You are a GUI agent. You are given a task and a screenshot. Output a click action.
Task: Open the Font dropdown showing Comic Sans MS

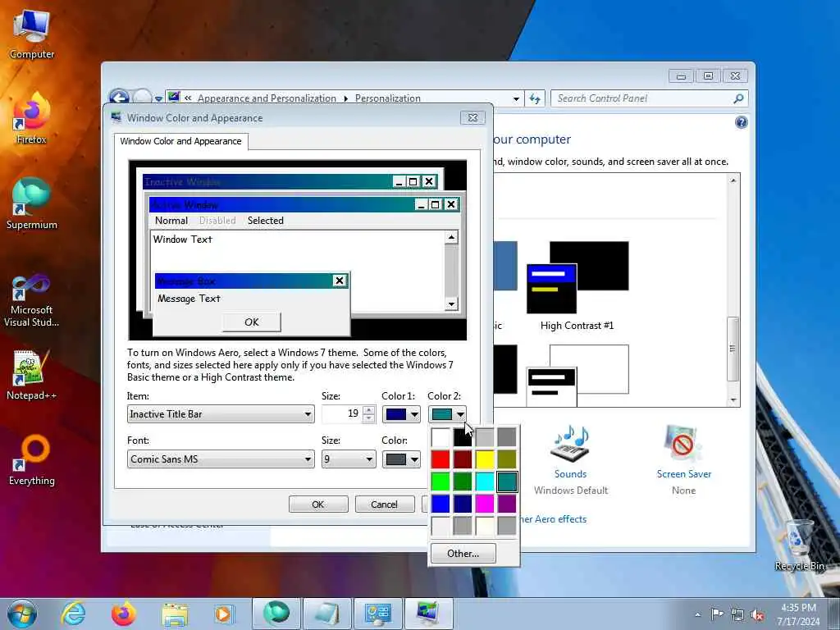pos(221,459)
